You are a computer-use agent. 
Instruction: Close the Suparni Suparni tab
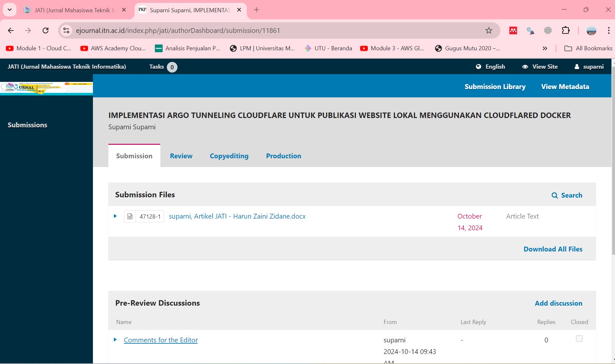[239, 10]
